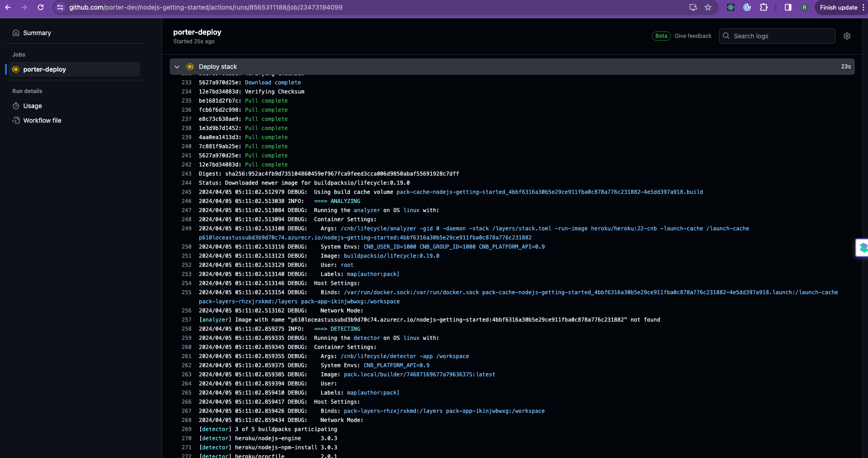Open the browser side panel icon
The width and height of the screenshot is (868, 458).
(788, 7)
